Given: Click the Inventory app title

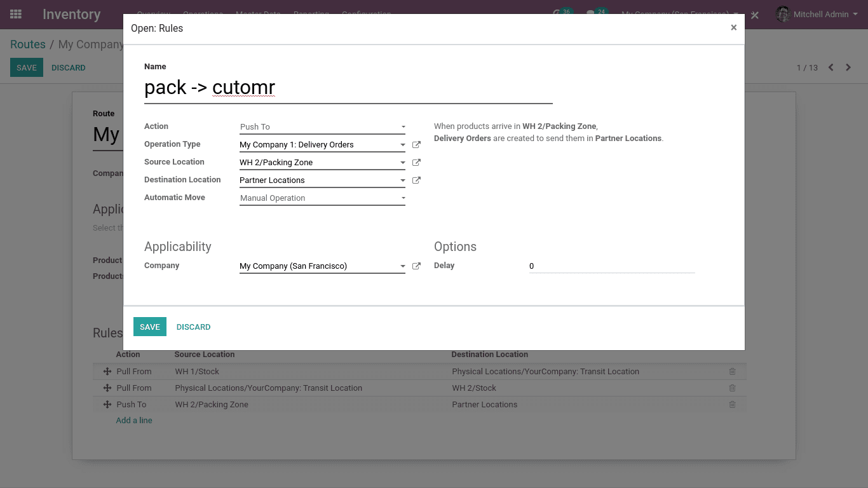Looking at the screenshot, I should tap(72, 14).
